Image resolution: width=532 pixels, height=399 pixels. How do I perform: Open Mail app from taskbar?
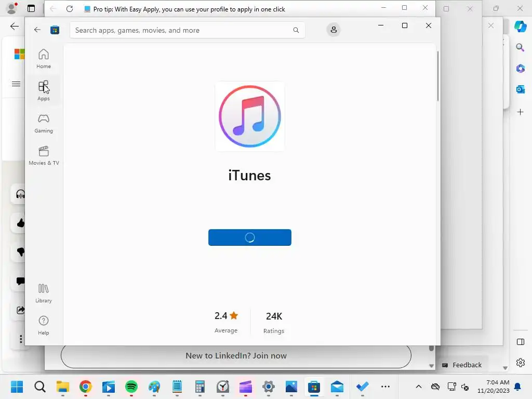(x=337, y=387)
